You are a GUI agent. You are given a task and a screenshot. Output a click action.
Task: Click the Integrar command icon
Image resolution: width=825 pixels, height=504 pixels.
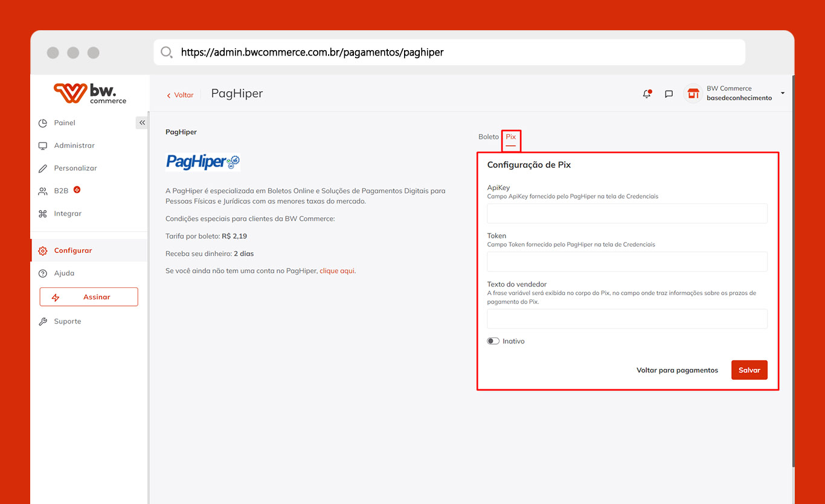pyautogui.click(x=42, y=214)
